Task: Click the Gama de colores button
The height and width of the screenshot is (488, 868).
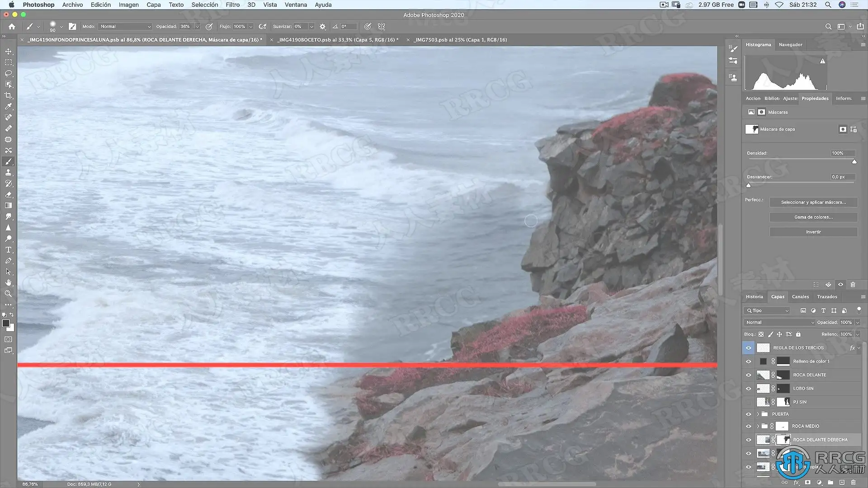Action: [813, 217]
